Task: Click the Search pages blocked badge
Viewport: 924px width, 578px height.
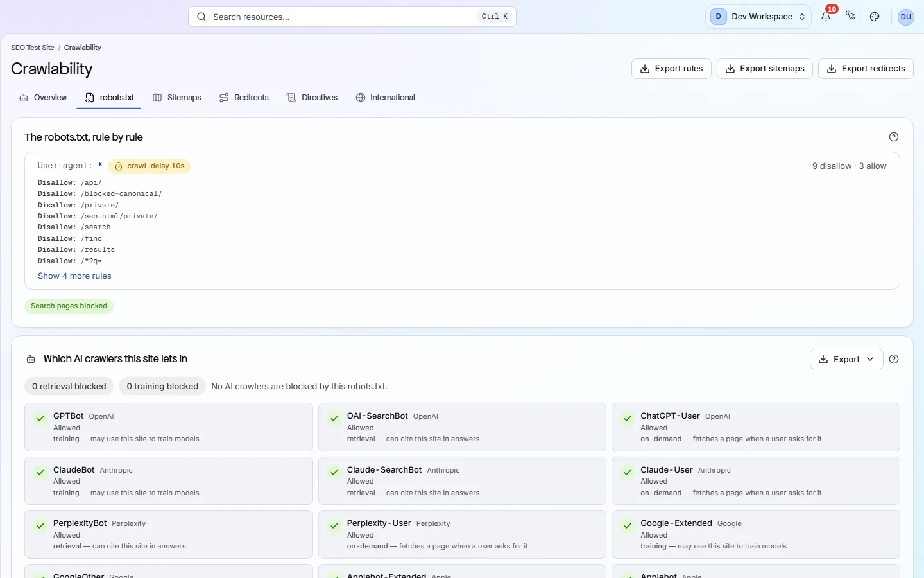Action: [69, 306]
